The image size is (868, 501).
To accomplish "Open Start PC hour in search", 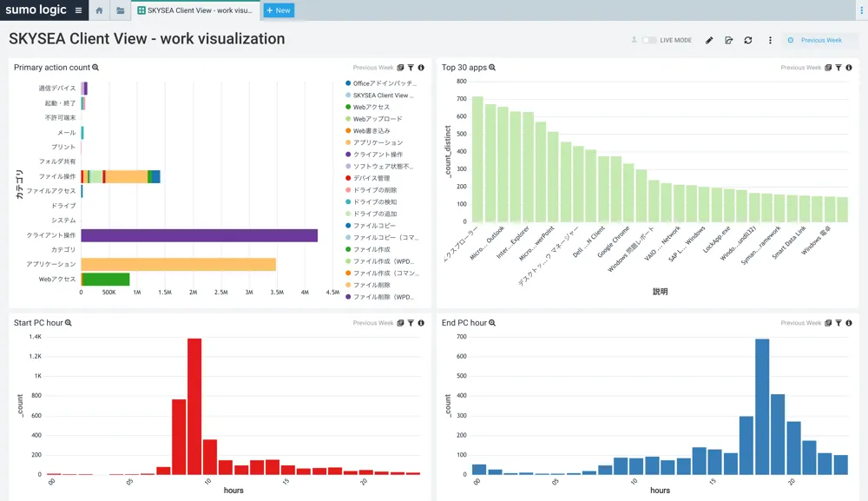I will pyautogui.click(x=69, y=323).
